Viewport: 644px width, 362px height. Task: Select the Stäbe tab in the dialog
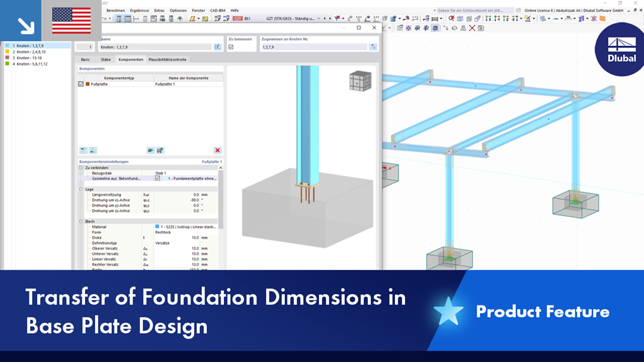click(x=105, y=60)
